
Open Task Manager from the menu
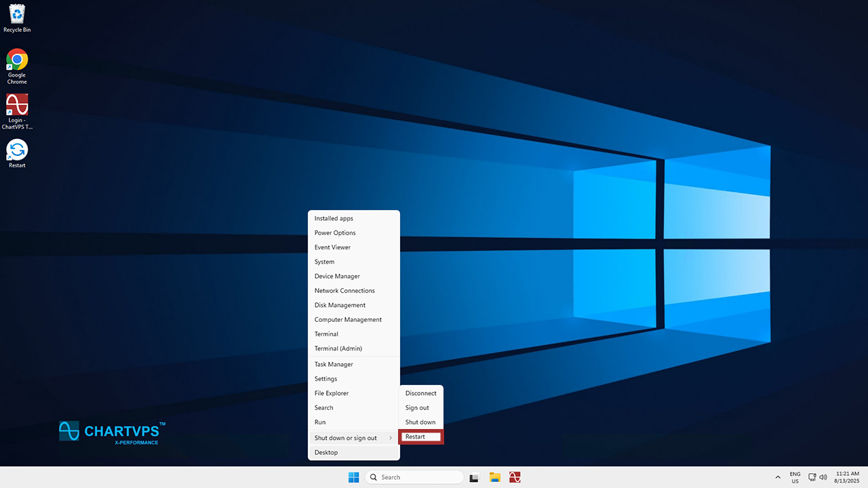click(x=334, y=365)
